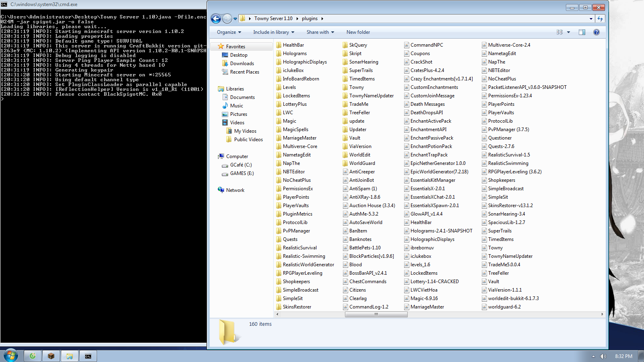Refresh the plugins folder view
644x362 pixels.
(600, 19)
